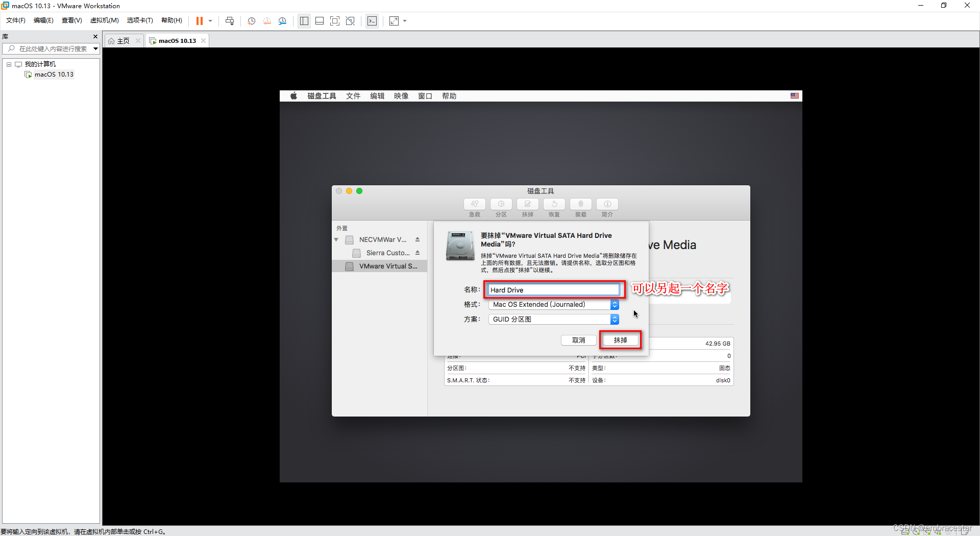
Task: Open the 方案 GUID 分区图 dropdown
Action: point(553,320)
